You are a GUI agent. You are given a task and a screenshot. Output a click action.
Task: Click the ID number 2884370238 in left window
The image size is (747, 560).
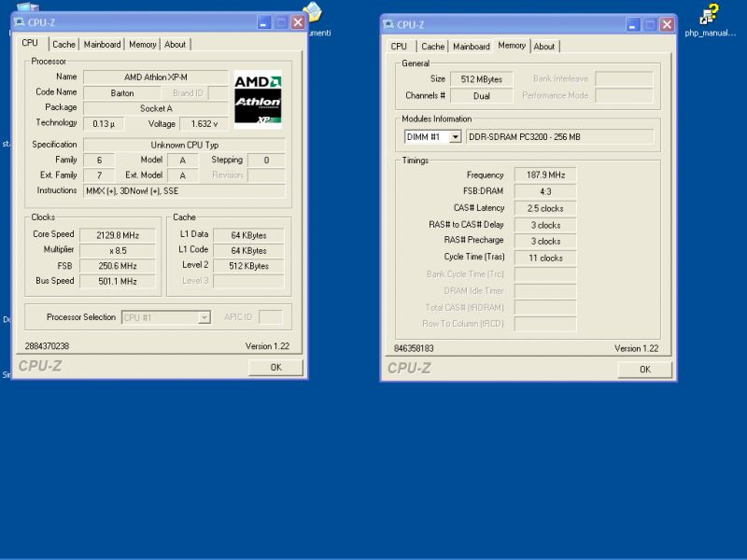click(x=47, y=346)
